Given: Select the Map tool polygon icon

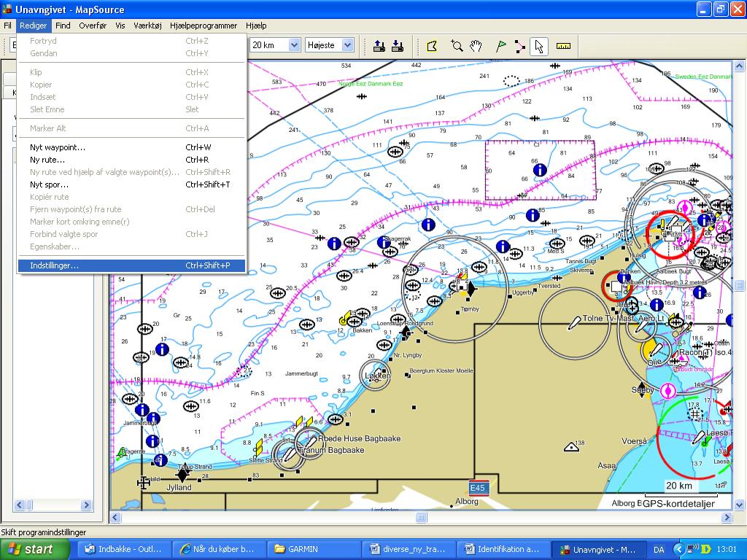Looking at the screenshot, I should click(x=432, y=46).
